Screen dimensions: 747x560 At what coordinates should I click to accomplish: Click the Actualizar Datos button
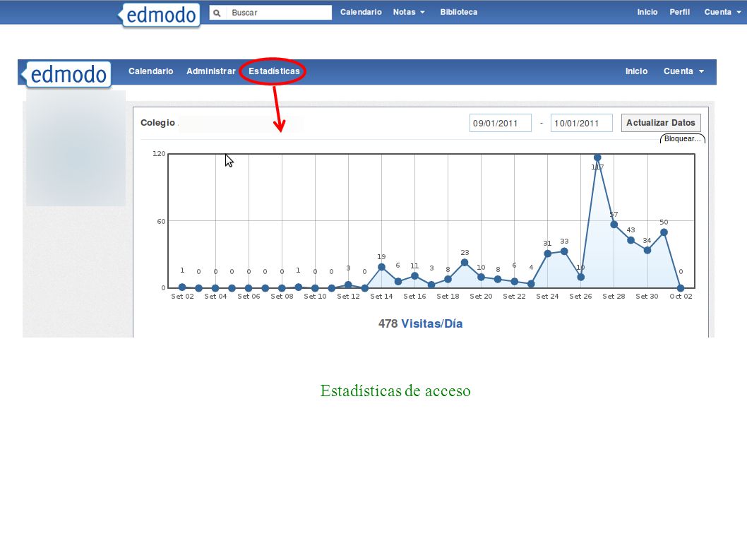pyautogui.click(x=660, y=122)
